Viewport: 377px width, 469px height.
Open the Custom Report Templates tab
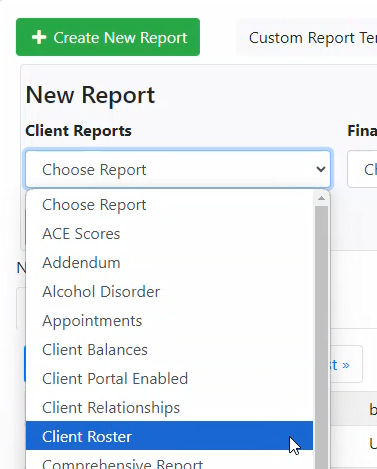click(x=307, y=37)
